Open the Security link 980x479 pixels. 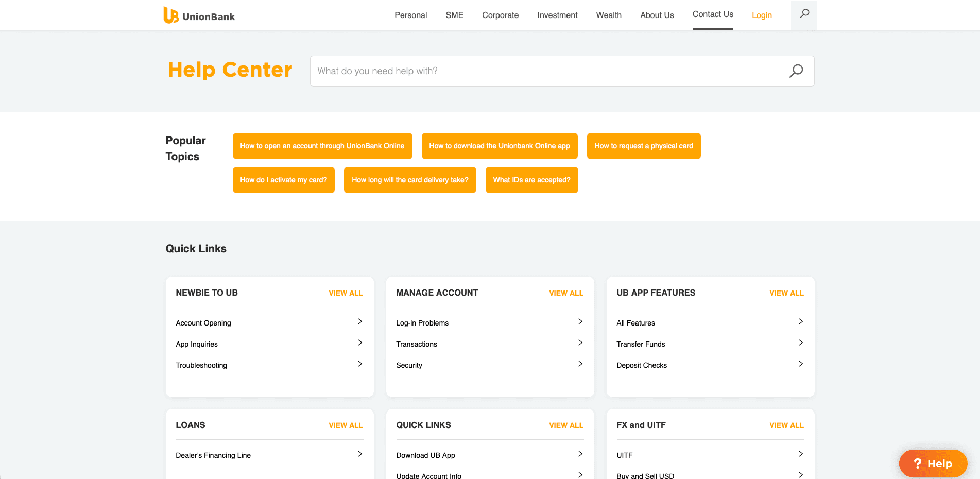click(x=409, y=365)
